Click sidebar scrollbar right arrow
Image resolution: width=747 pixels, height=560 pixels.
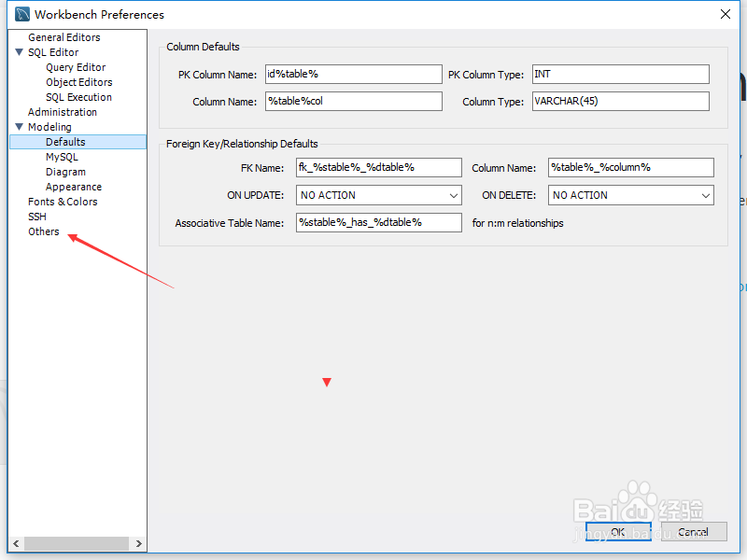(x=138, y=543)
